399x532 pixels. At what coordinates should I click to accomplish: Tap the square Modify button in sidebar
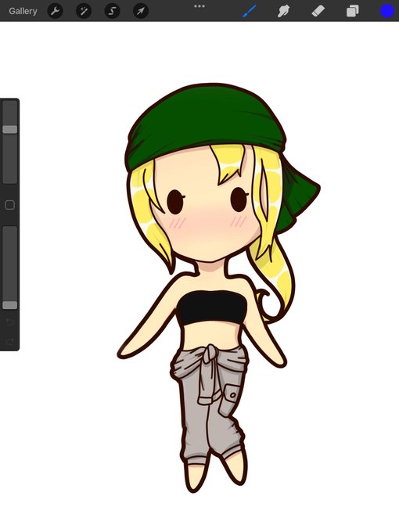point(10,205)
